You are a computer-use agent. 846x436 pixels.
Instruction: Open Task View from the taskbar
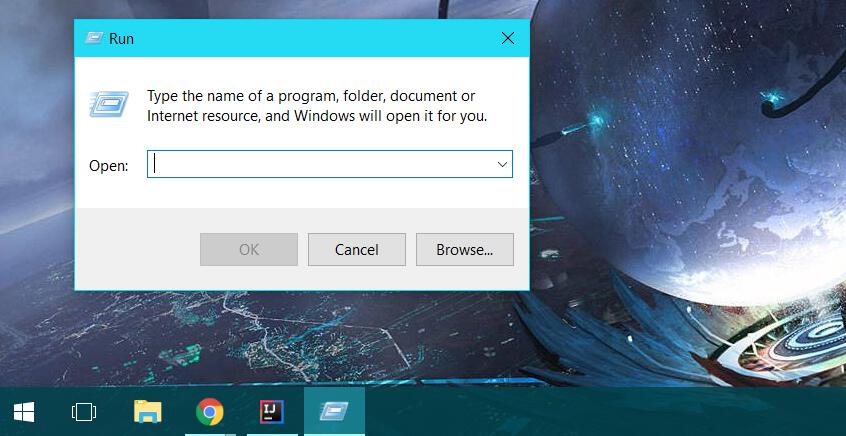(x=84, y=412)
